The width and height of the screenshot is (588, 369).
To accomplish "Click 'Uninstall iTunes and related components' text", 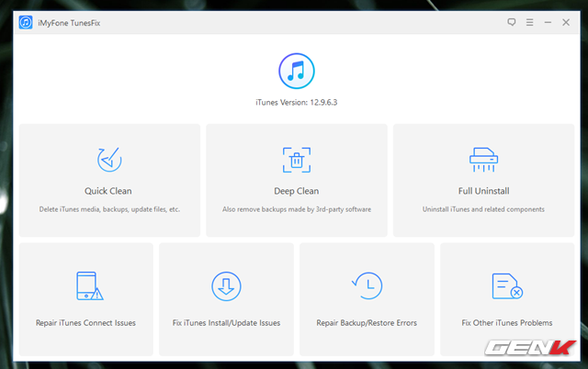I will pyautogui.click(x=483, y=209).
